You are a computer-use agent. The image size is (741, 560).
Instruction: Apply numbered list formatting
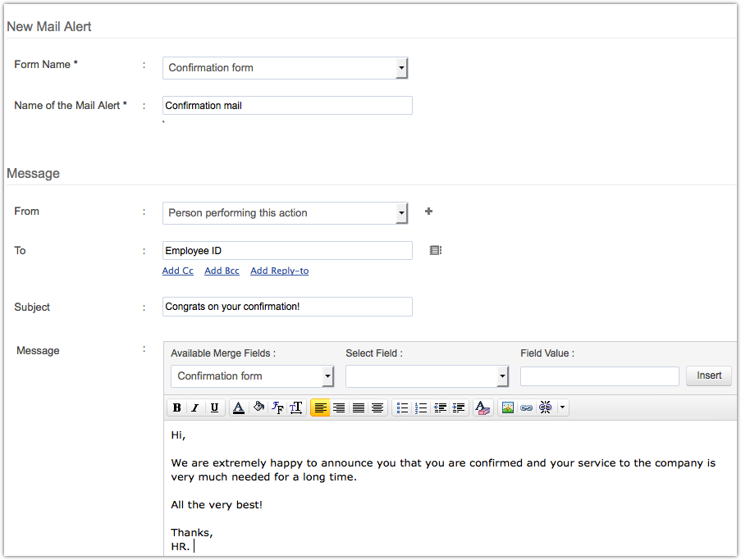tap(421, 407)
